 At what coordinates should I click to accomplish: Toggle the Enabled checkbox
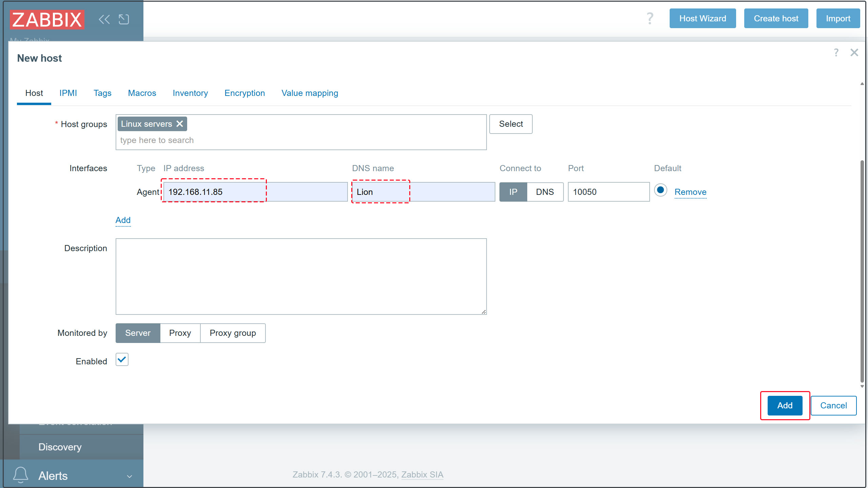click(x=122, y=360)
